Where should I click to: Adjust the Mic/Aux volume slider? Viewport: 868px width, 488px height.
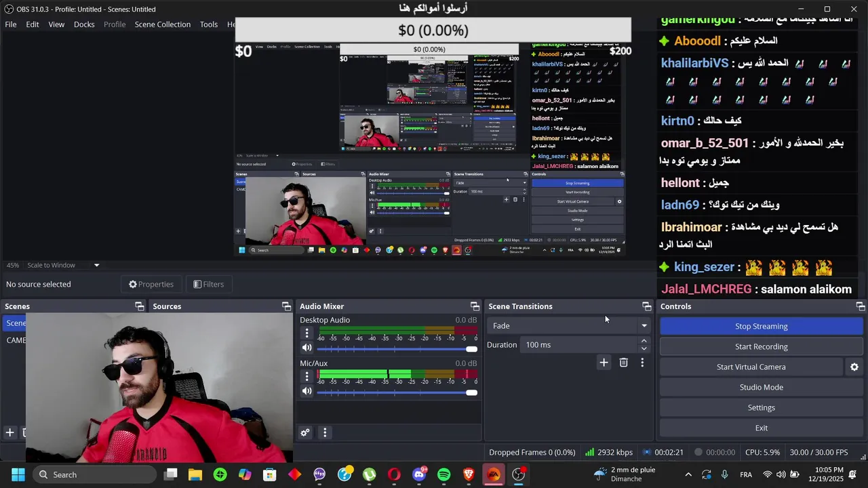(x=397, y=392)
